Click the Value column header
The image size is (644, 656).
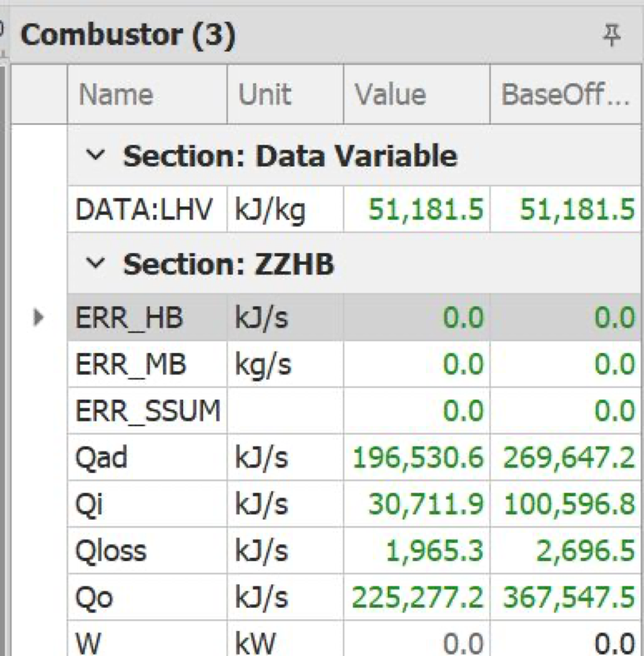(416, 94)
